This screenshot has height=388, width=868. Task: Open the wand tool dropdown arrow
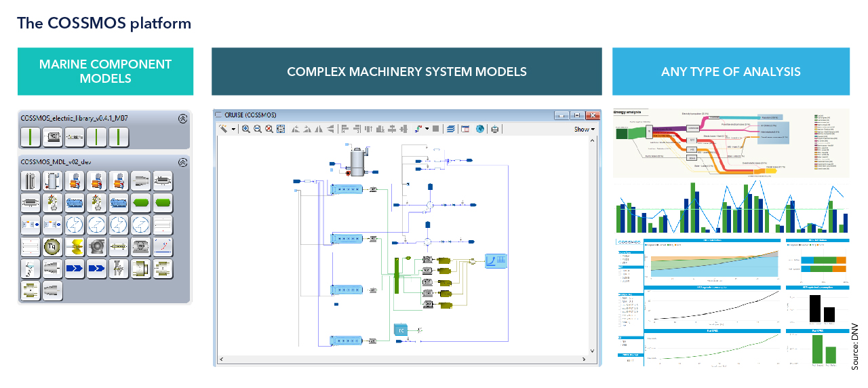[x=233, y=129]
